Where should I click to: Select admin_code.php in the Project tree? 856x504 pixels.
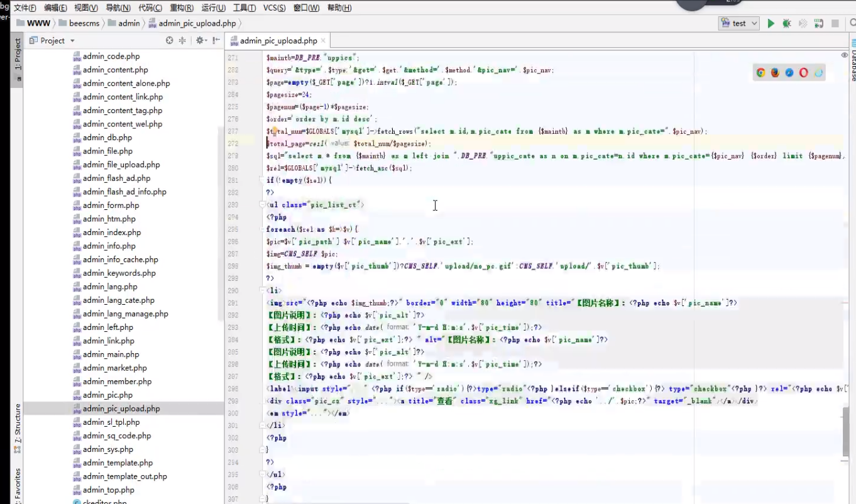(x=111, y=56)
